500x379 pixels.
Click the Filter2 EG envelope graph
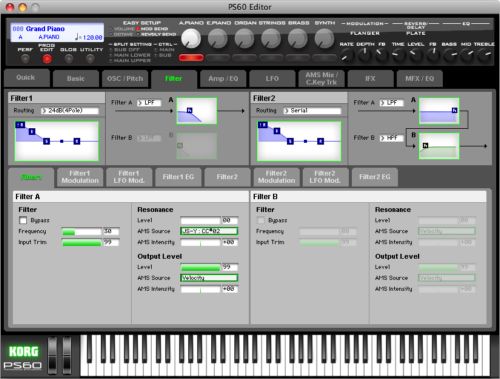pyautogui.click(x=299, y=141)
